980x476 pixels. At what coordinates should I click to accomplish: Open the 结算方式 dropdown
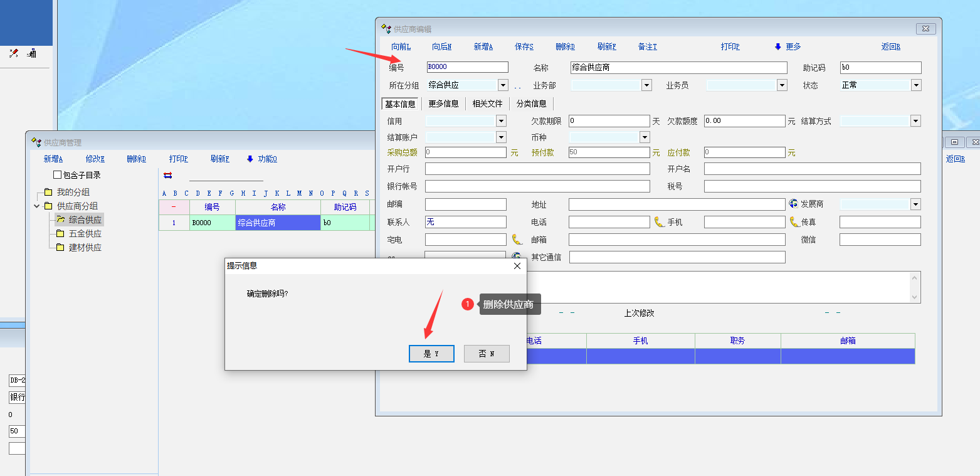(x=916, y=121)
